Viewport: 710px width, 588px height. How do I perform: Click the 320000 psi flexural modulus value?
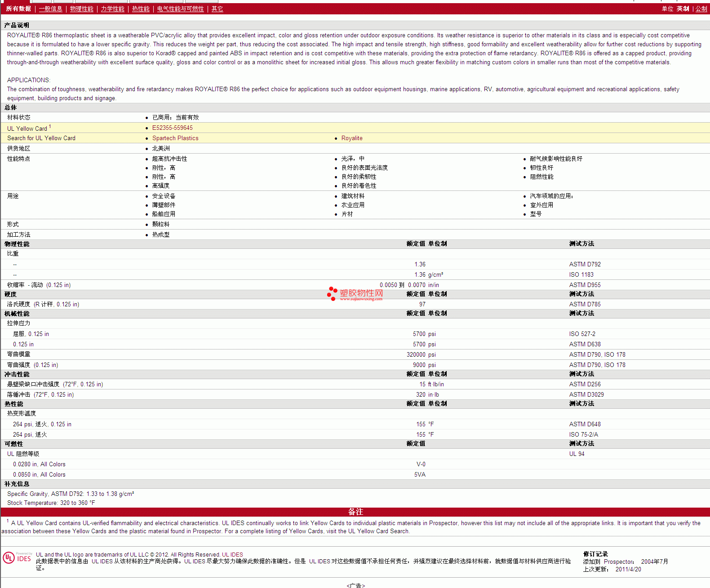tap(421, 355)
